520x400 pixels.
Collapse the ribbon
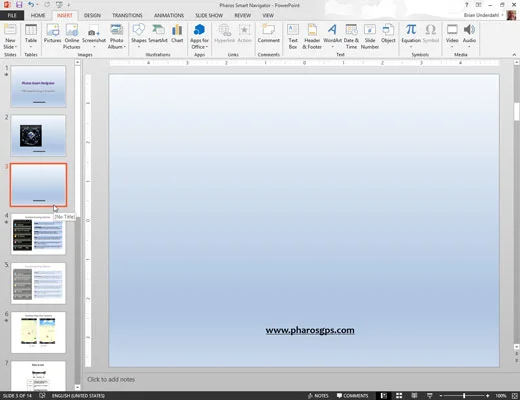point(514,55)
